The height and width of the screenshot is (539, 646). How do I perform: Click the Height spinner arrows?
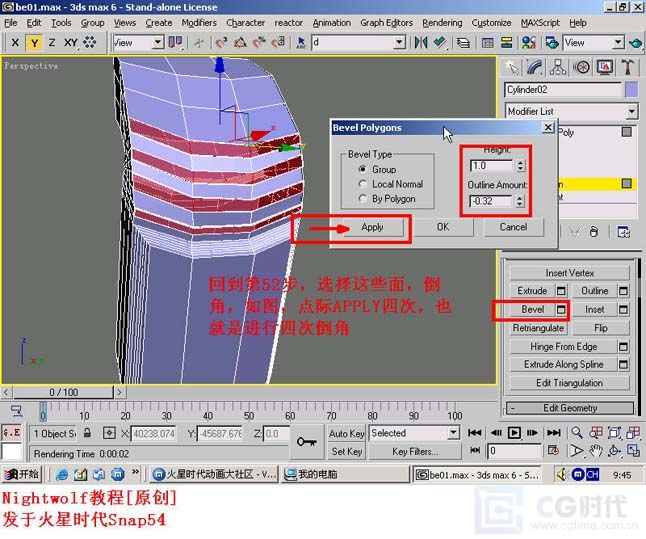click(x=520, y=166)
